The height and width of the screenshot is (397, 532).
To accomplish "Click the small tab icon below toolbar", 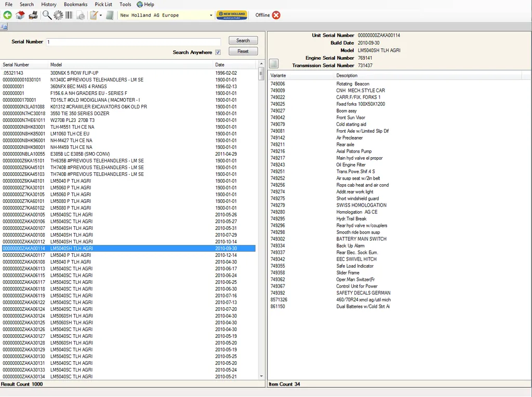I will [4, 26].
